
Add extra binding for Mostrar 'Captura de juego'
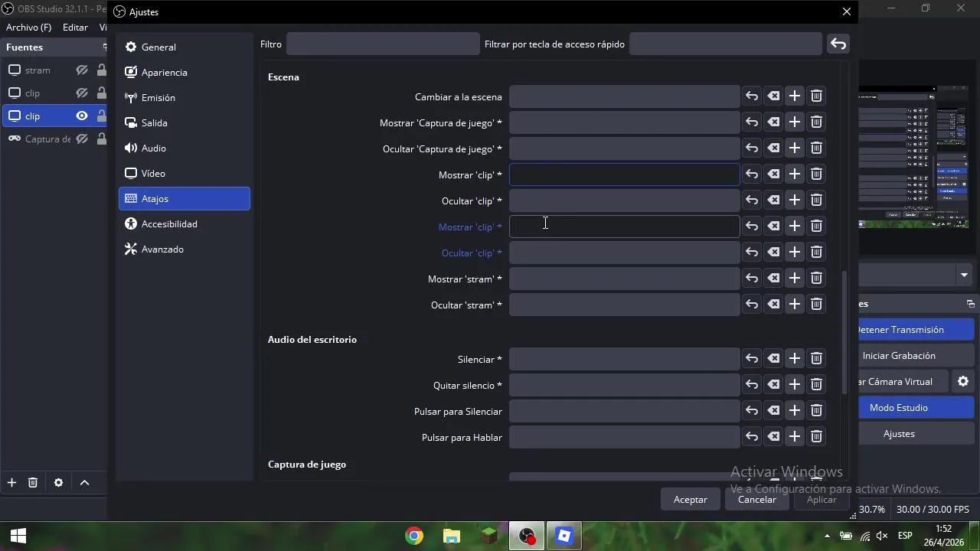795,122
